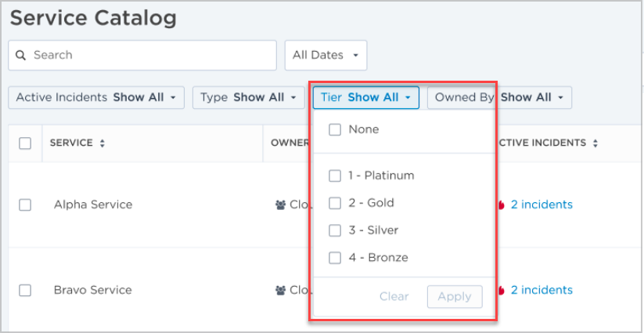Check the 4 - Bronze tier option
Image resolution: width=644 pixels, height=333 pixels.
click(x=335, y=259)
